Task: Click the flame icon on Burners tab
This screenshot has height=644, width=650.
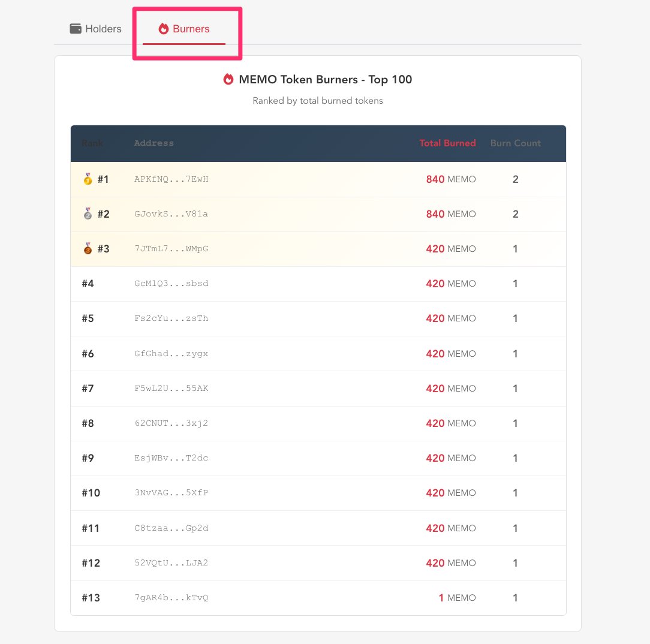Action: [x=164, y=29]
